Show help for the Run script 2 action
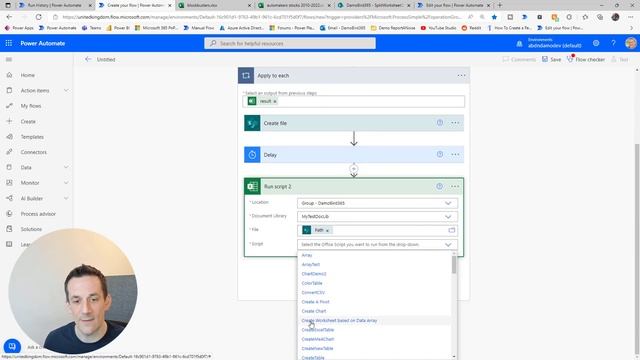The image size is (640, 360). point(439,186)
